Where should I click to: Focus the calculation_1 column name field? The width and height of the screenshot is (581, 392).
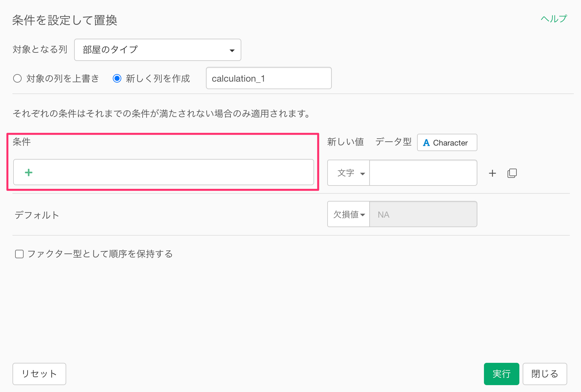pyautogui.click(x=269, y=78)
